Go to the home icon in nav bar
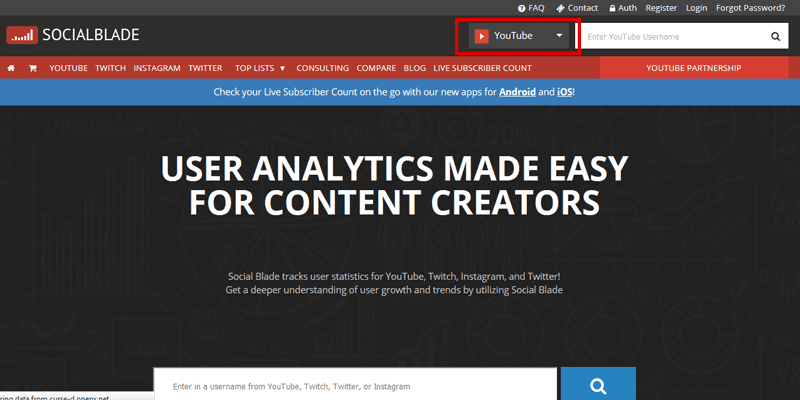Screen dimensions: 800x400 tap(11, 68)
